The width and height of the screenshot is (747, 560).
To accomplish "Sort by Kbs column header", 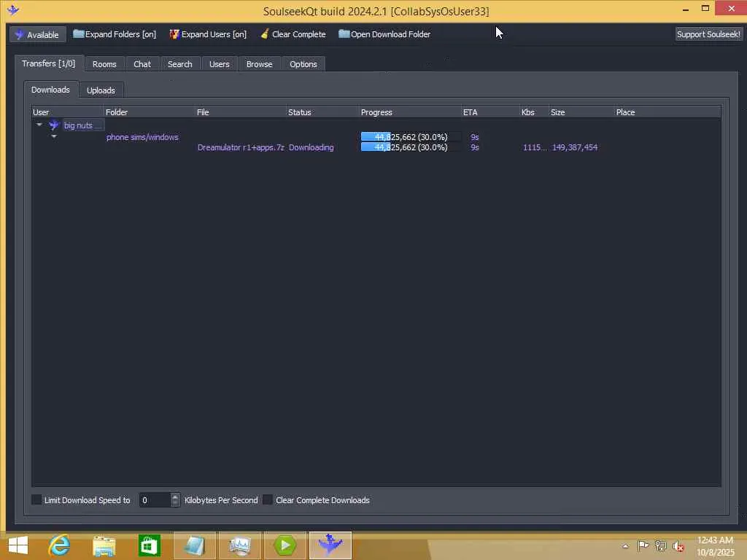I will coord(534,112).
